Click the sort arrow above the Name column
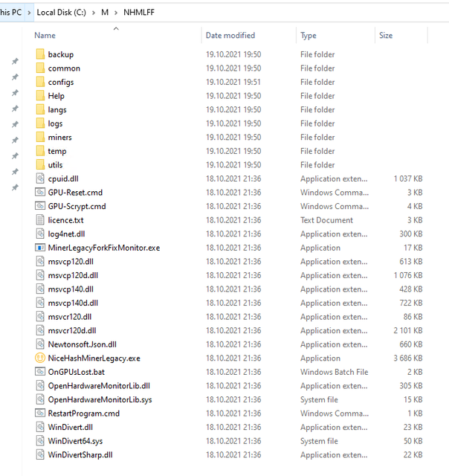449x476 pixels. (116, 28)
